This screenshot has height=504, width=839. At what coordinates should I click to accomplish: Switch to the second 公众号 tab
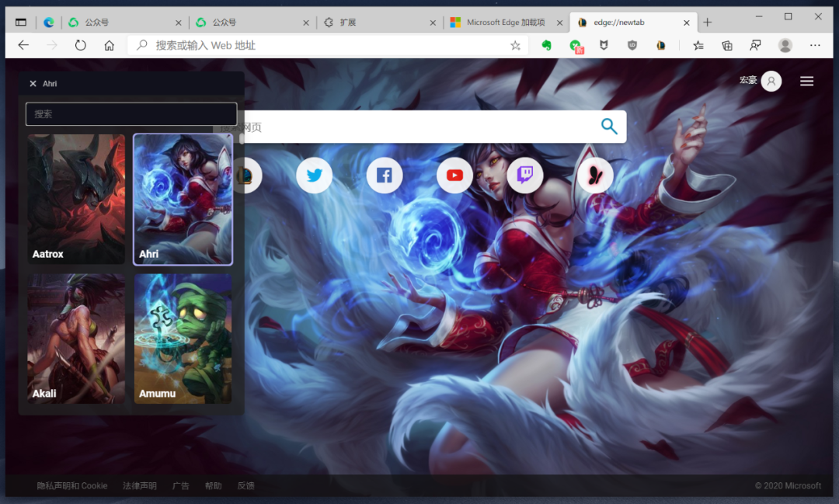click(252, 23)
